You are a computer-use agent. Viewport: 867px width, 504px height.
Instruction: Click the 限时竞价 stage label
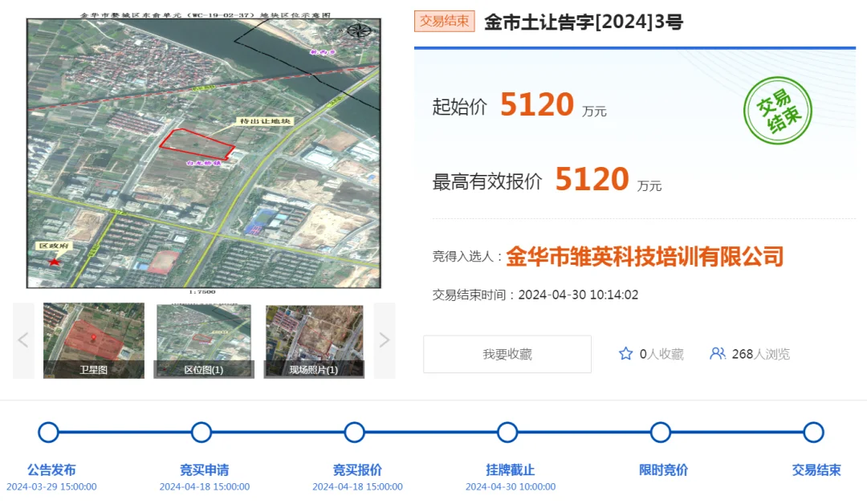pos(664,469)
